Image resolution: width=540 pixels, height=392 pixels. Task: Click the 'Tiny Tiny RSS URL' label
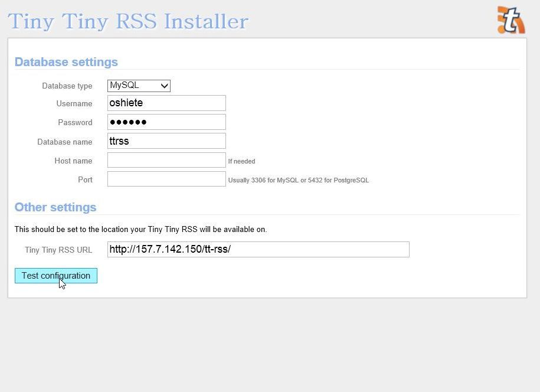coord(58,250)
